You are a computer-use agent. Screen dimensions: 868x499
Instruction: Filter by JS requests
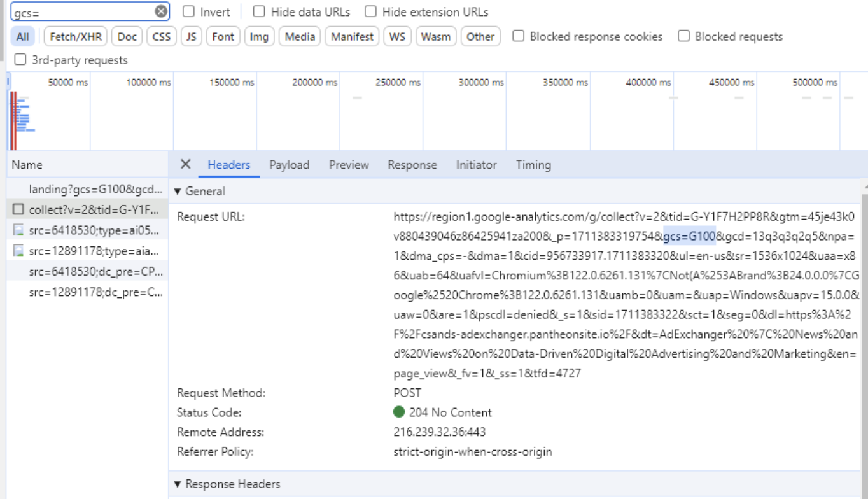click(192, 36)
